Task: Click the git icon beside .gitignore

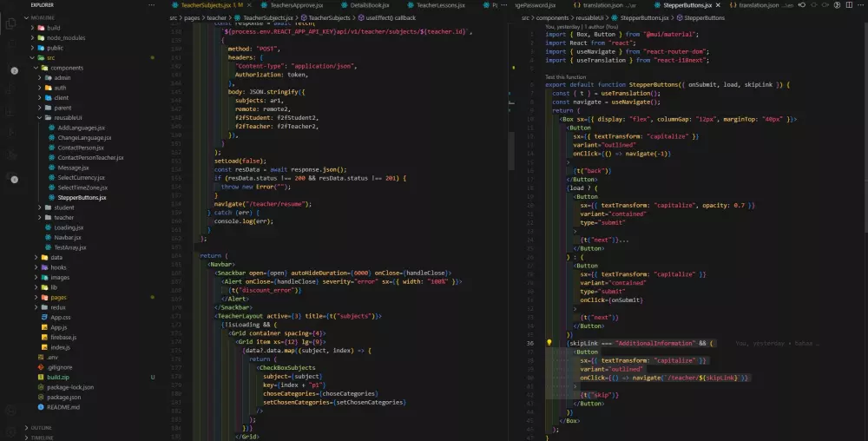Action: pos(41,367)
